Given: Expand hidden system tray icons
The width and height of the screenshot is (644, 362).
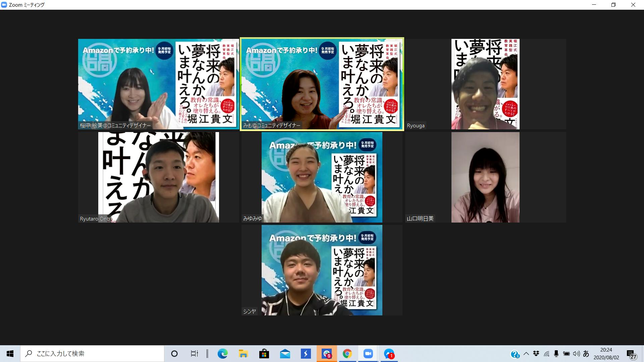Looking at the screenshot, I should (526, 354).
